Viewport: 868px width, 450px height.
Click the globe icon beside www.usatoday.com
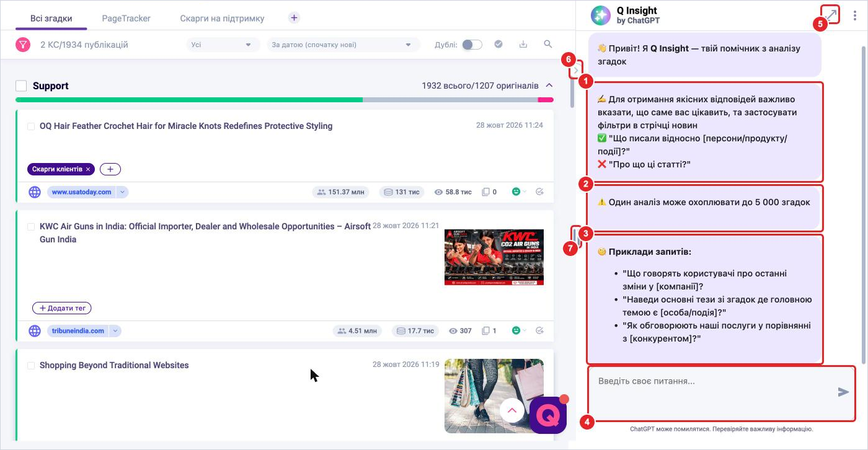point(35,192)
